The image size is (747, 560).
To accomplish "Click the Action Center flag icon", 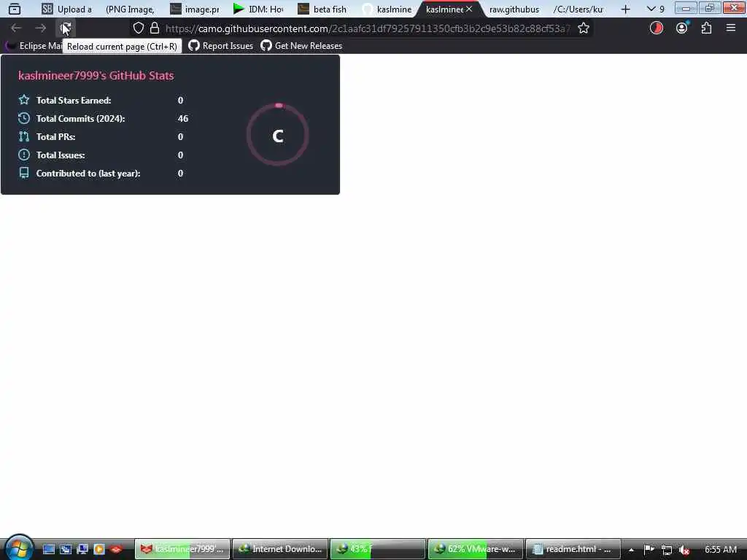I will coord(649,550).
